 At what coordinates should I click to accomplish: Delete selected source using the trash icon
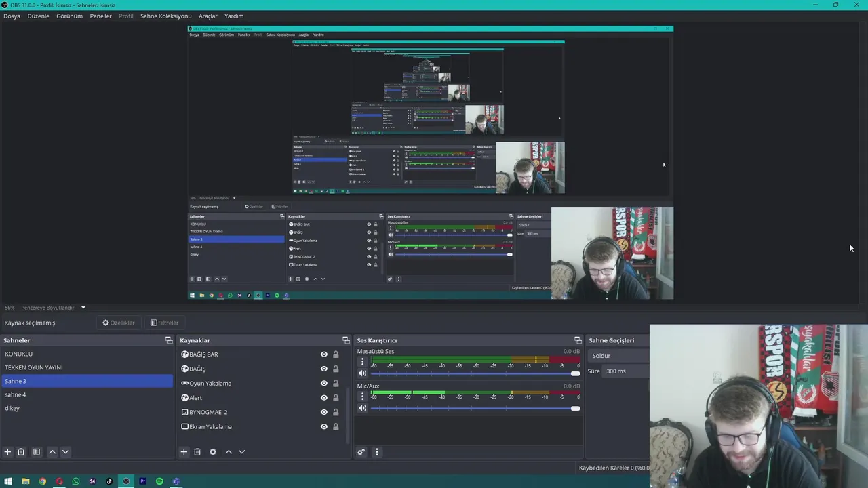coord(197,452)
